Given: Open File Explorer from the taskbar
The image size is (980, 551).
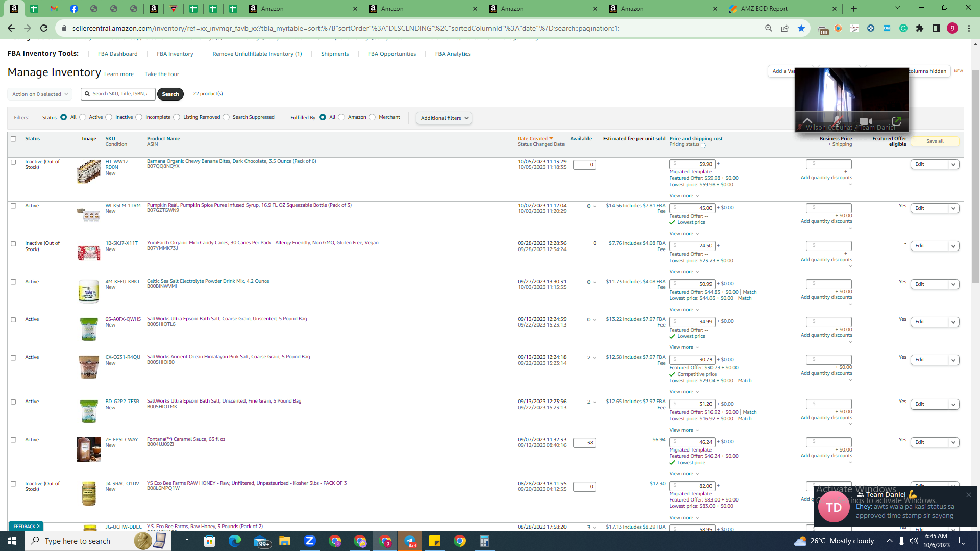Looking at the screenshot, I should coord(285,541).
